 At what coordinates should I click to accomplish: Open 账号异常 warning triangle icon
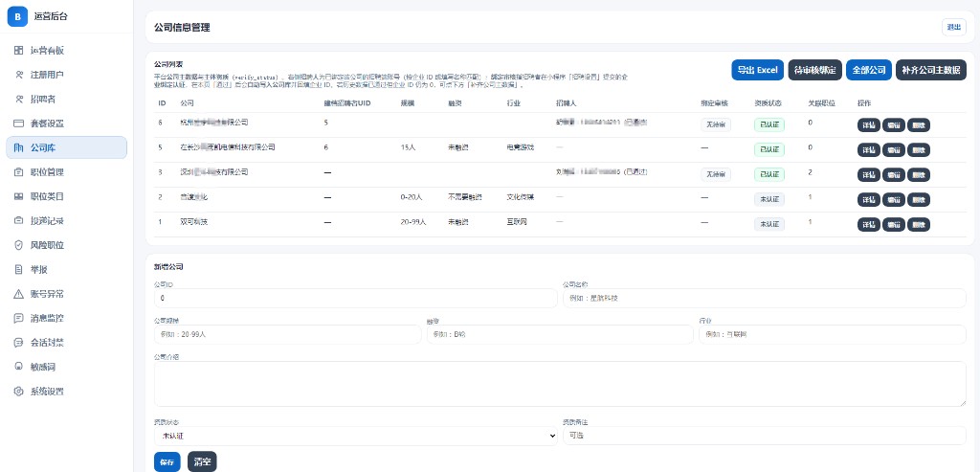pos(19,295)
